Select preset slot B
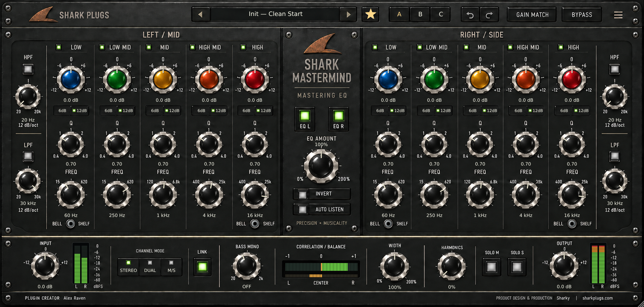The width and height of the screenshot is (644, 307). click(420, 15)
